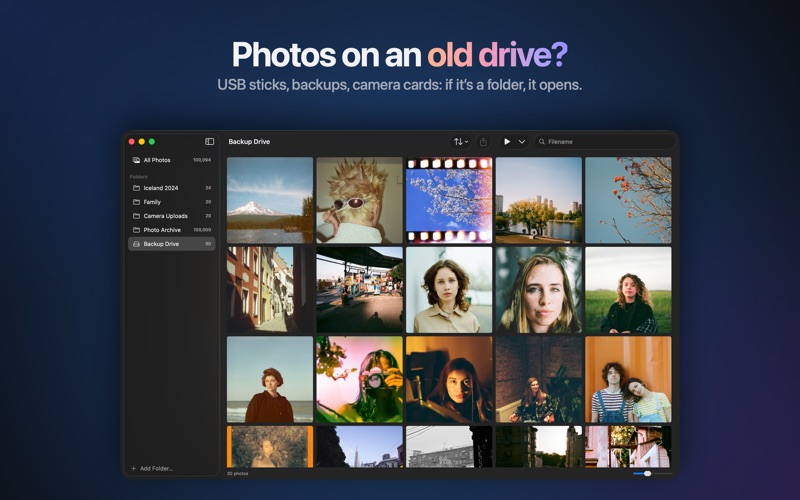
Task: Open the city skyline park photo
Action: tap(539, 200)
